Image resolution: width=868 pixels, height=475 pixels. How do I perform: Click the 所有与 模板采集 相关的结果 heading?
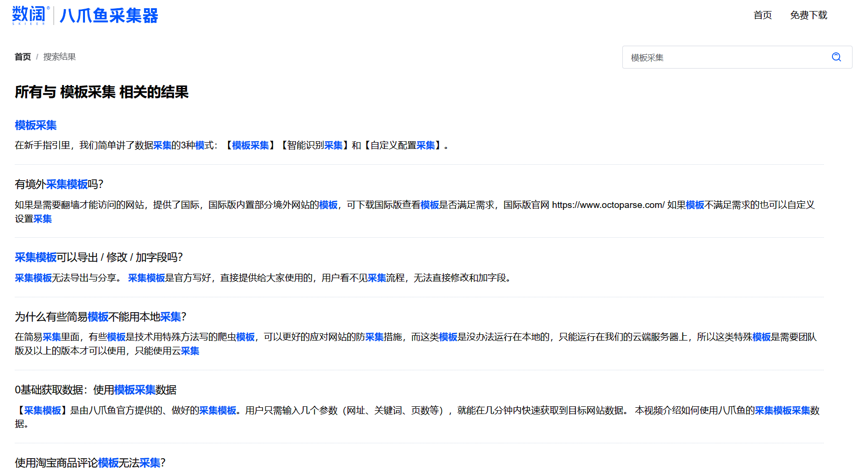click(x=102, y=92)
